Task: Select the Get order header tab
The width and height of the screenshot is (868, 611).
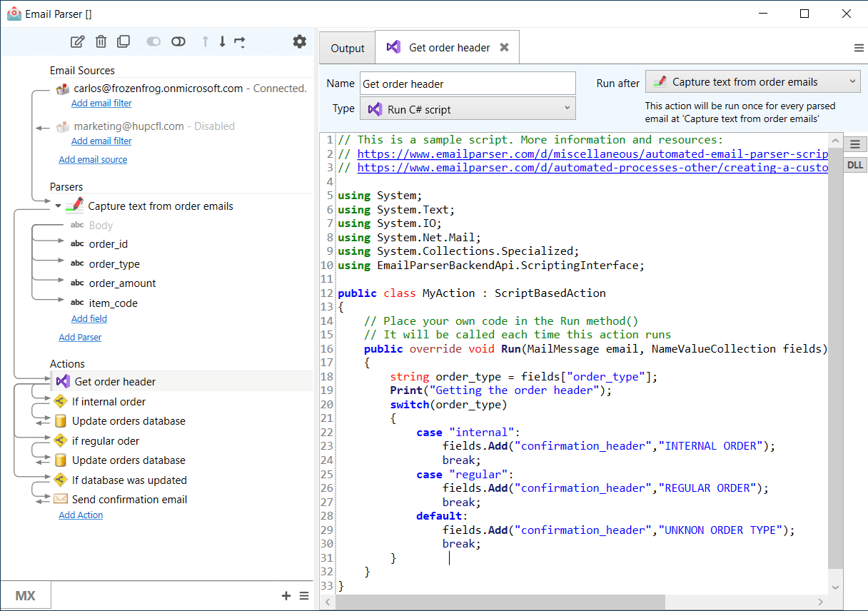Action: pos(447,48)
